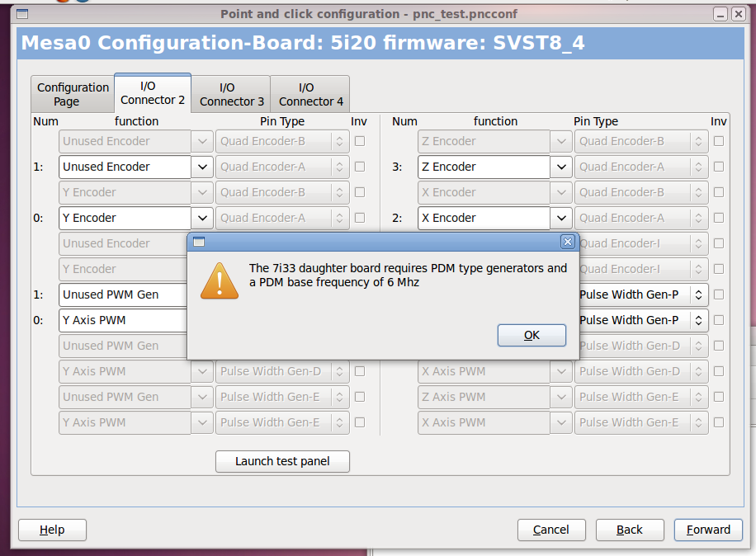The height and width of the screenshot is (556, 756).
Task: Expand the X Encoder dropdown numbered 2
Action: coord(561,218)
